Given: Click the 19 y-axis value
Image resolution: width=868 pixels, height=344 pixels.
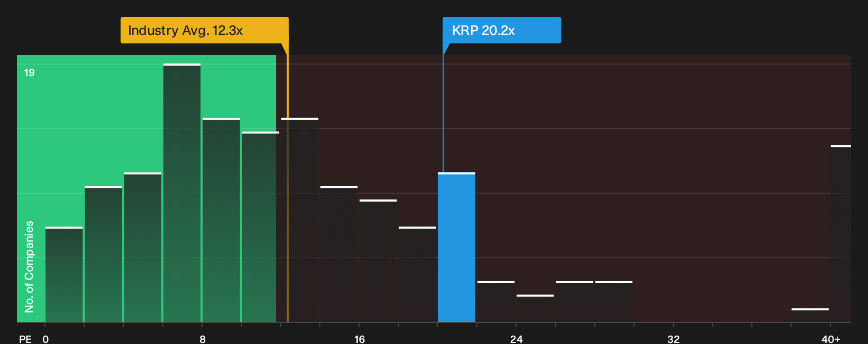Looking at the screenshot, I should (x=29, y=73).
